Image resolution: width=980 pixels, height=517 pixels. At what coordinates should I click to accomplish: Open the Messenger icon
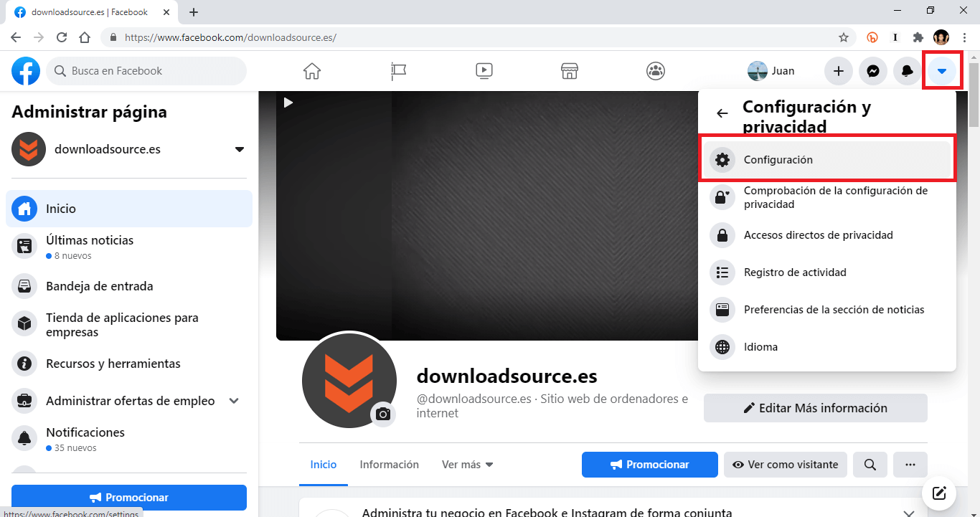pyautogui.click(x=873, y=71)
